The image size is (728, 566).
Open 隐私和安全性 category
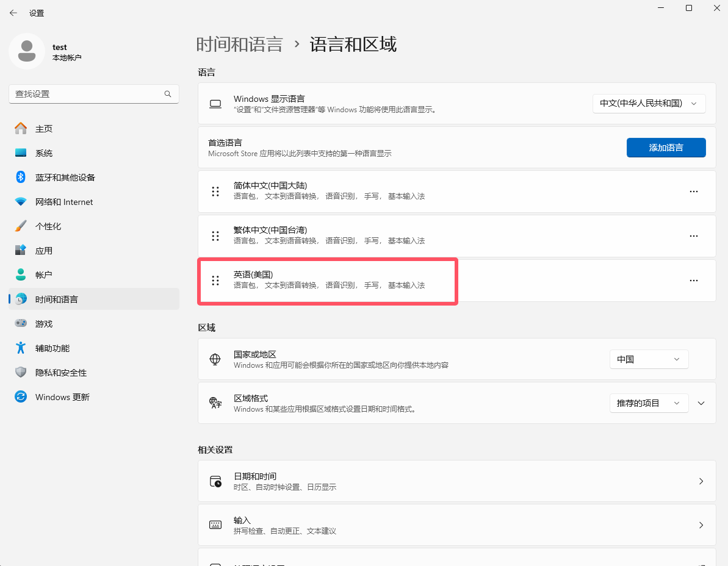point(94,373)
